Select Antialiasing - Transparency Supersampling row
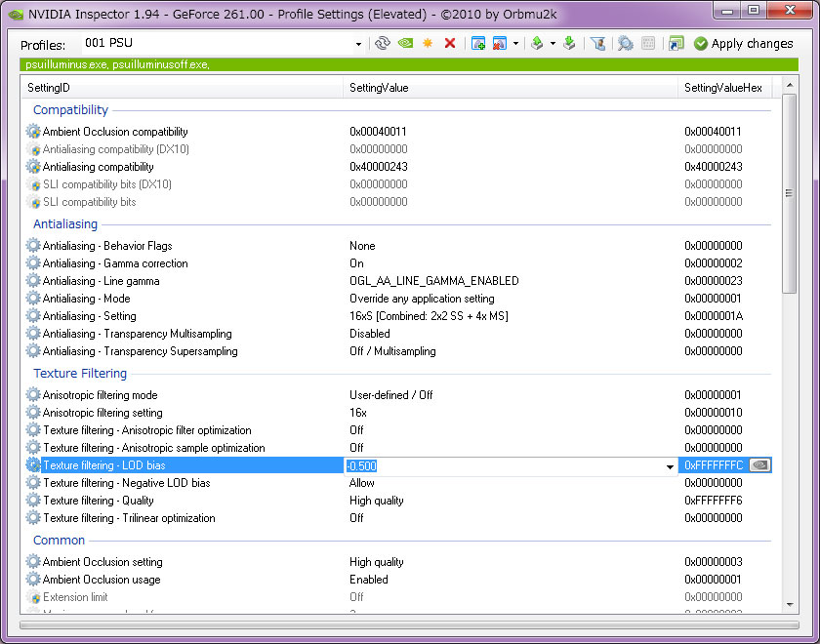The height and width of the screenshot is (644, 820). pos(398,350)
